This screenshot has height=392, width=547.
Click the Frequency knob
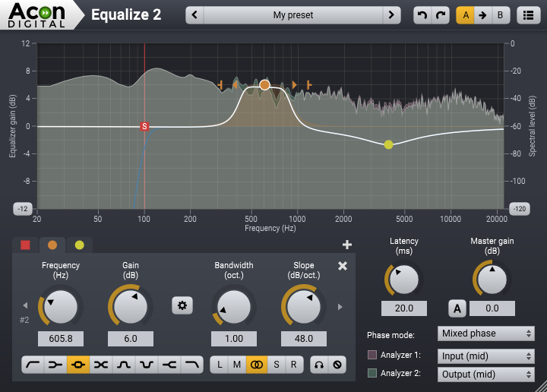[61, 307]
